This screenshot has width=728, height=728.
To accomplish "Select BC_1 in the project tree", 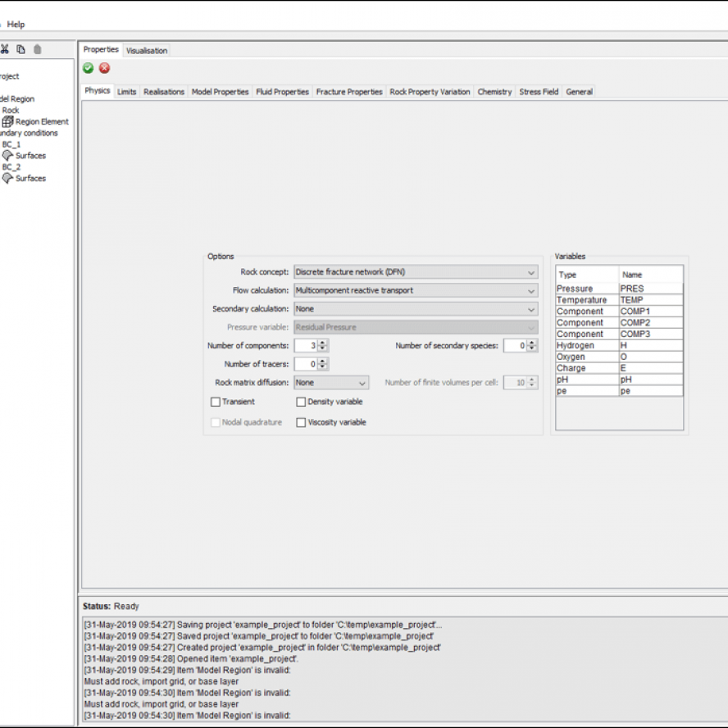I will coord(11,144).
